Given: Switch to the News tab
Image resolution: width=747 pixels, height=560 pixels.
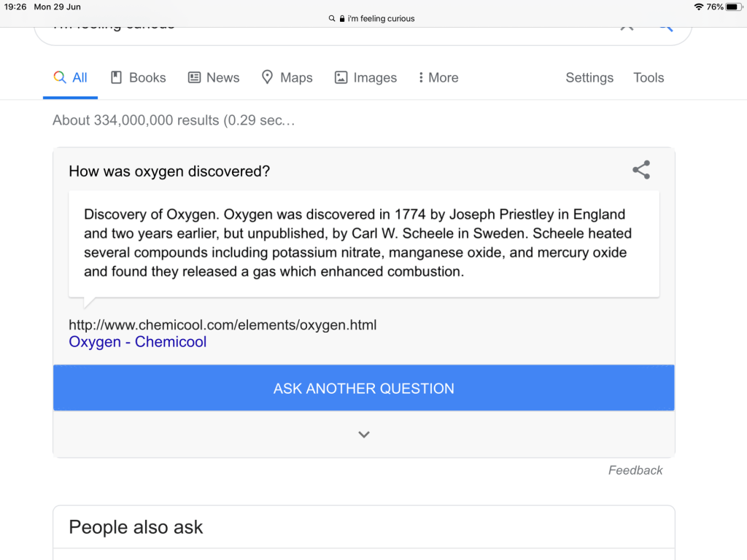Looking at the screenshot, I should pos(214,77).
